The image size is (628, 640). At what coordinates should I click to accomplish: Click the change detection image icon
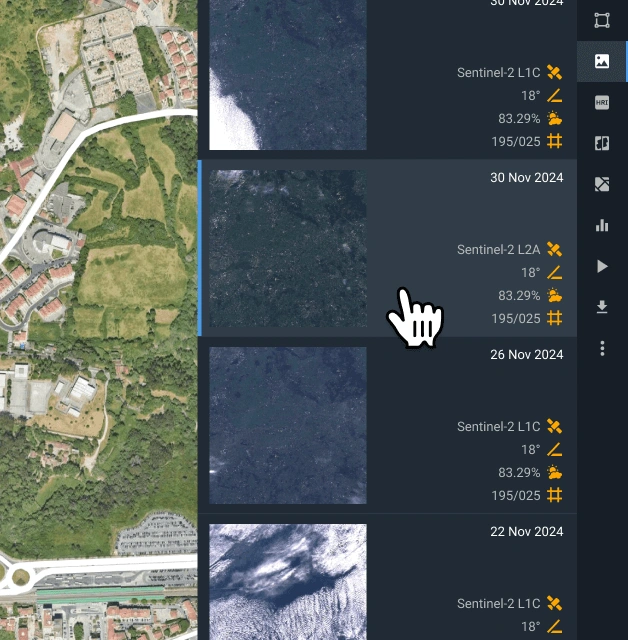[x=602, y=184]
